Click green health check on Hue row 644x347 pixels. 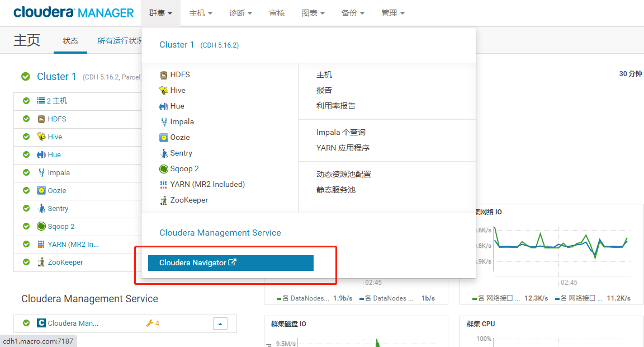click(26, 154)
